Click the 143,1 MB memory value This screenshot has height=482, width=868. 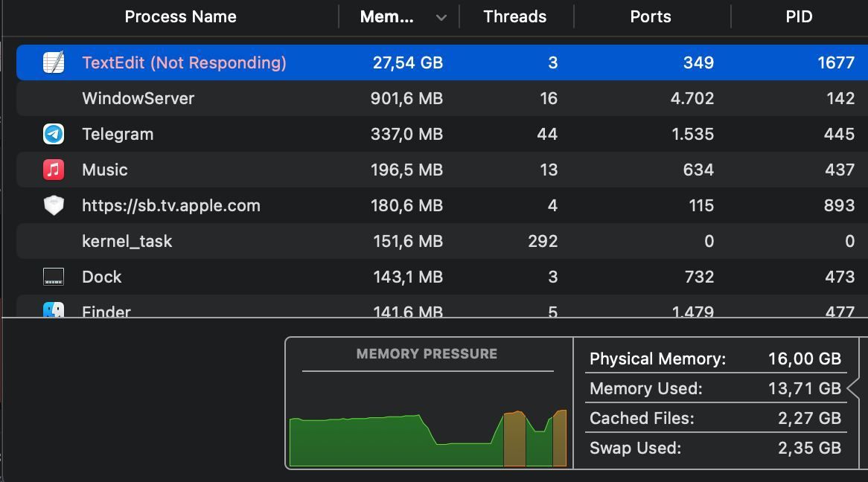pos(408,277)
